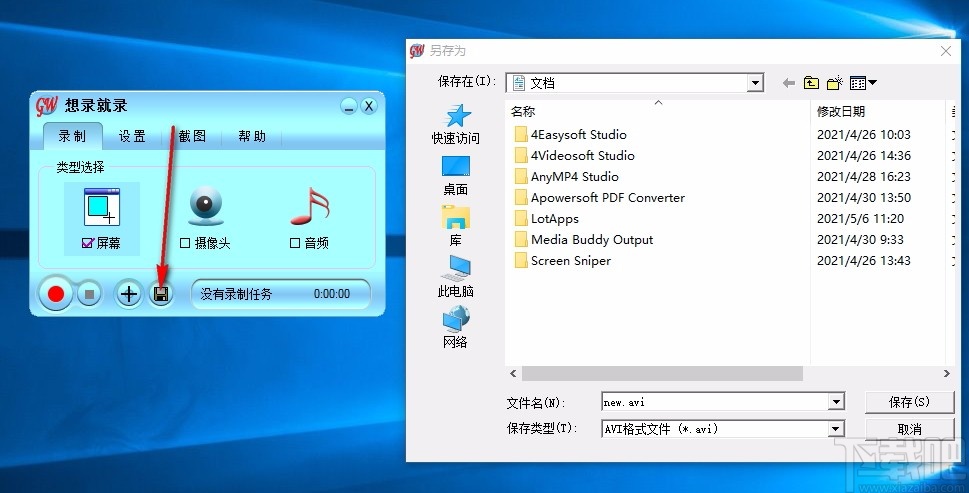The width and height of the screenshot is (969, 493).
Task: Switch to the 录制 tab
Action: (72, 137)
